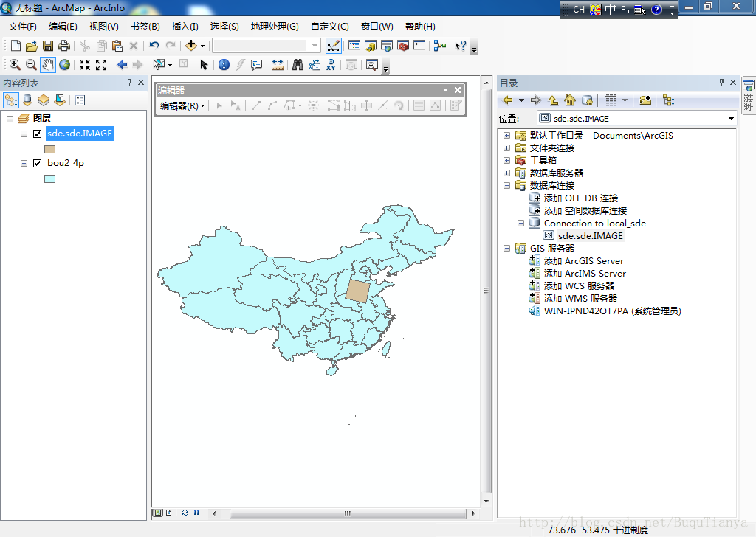
Task: Click the New Map File icon
Action: 16,46
